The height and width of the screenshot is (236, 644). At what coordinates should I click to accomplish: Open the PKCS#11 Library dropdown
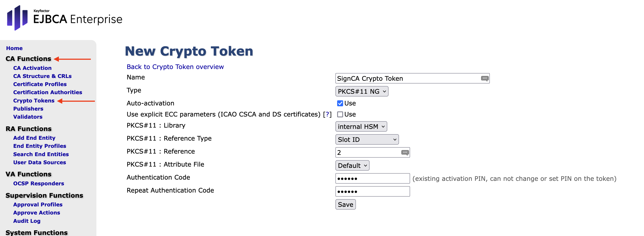pyautogui.click(x=361, y=126)
